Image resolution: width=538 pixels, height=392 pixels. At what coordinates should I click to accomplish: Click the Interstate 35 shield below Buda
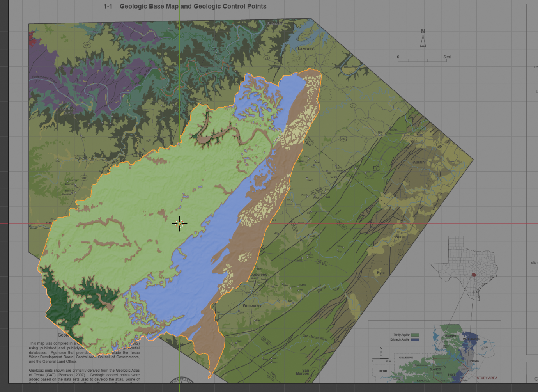(x=400, y=253)
